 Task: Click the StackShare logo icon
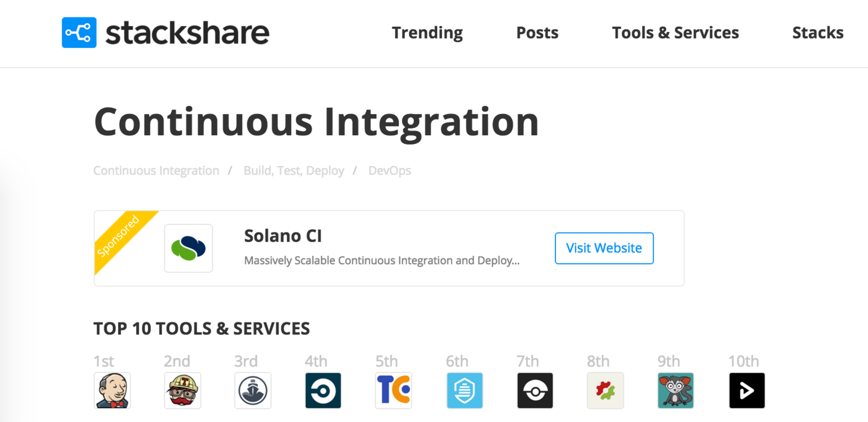pyautogui.click(x=79, y=33)
